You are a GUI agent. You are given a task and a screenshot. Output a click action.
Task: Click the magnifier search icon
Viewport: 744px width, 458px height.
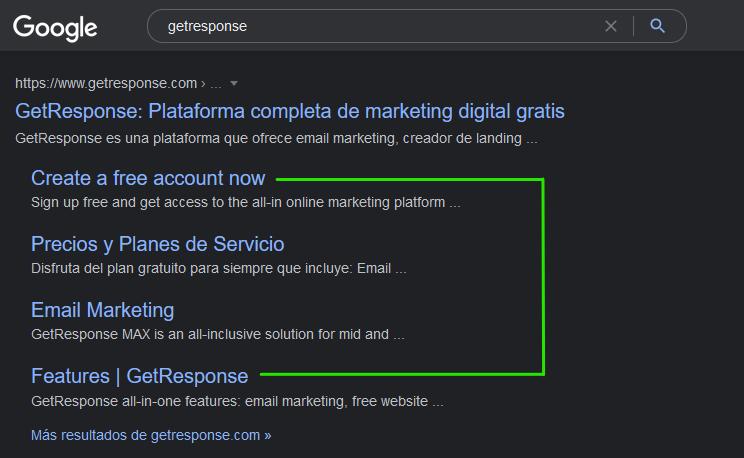point(657,26)
